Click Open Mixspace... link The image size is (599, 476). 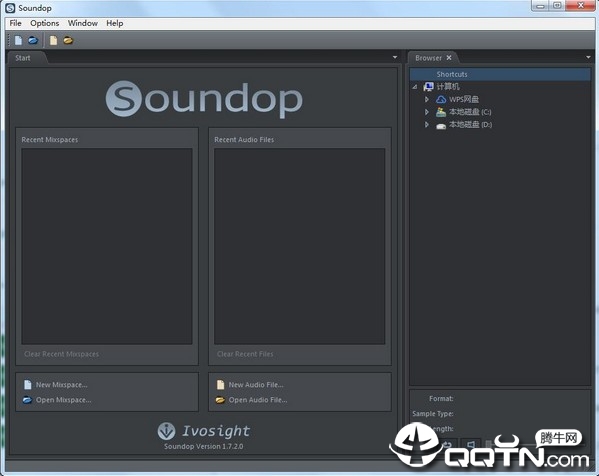coord(63,400)
